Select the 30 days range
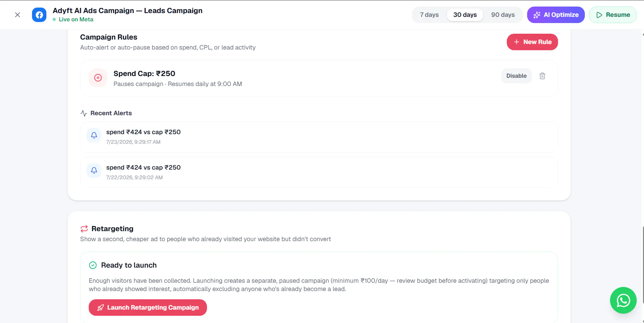The image size is (644, 323). (465, 15)
